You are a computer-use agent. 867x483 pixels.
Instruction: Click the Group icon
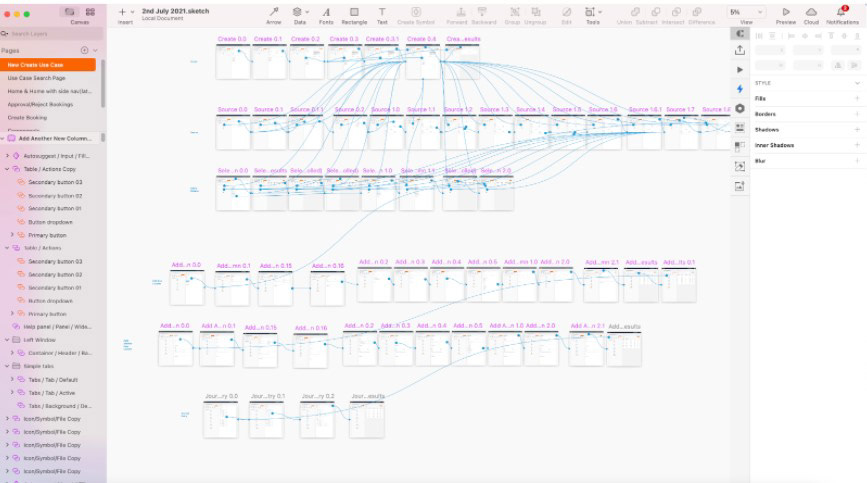point(515,12)
